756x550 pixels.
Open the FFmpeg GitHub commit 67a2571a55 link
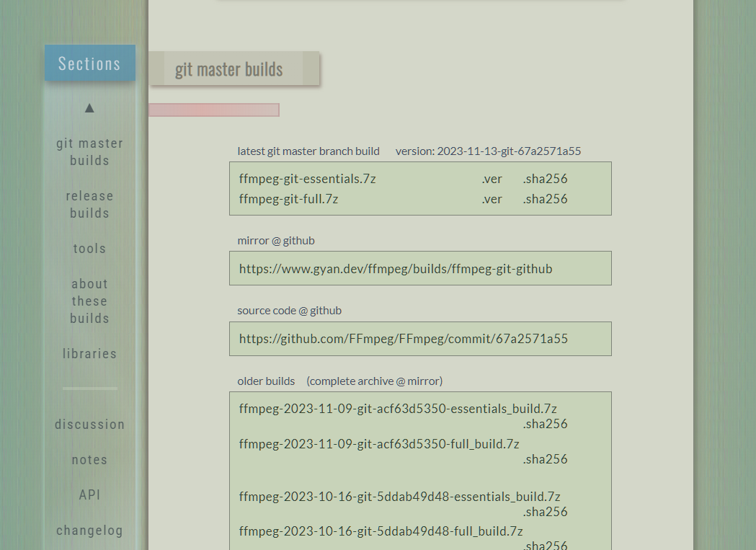(x=403, y=339)
